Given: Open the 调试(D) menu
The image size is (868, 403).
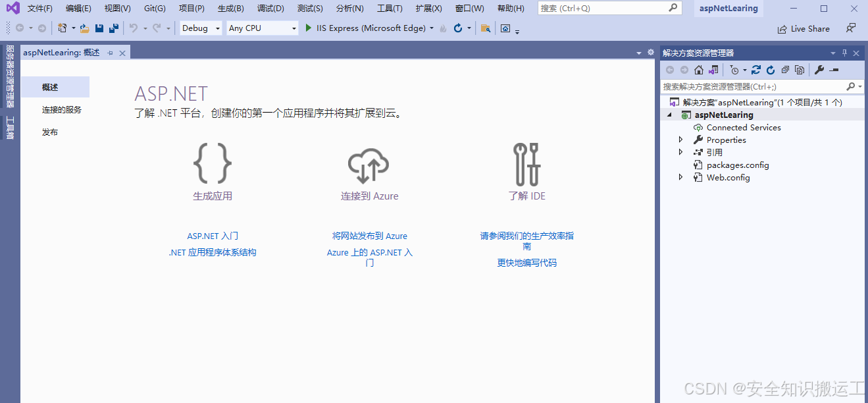Looking at the screenshot, I should click(x=270, y=9).
